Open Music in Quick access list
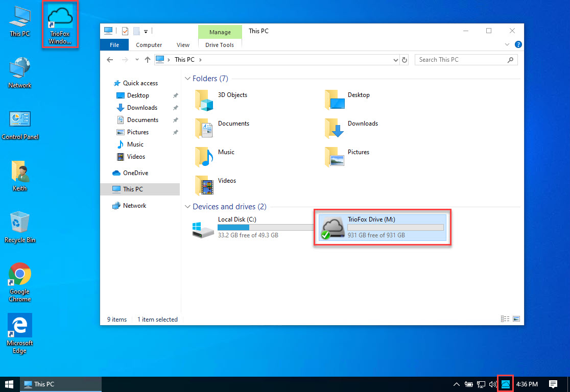Screen dimensions: 570x392 tap(135, 144)
